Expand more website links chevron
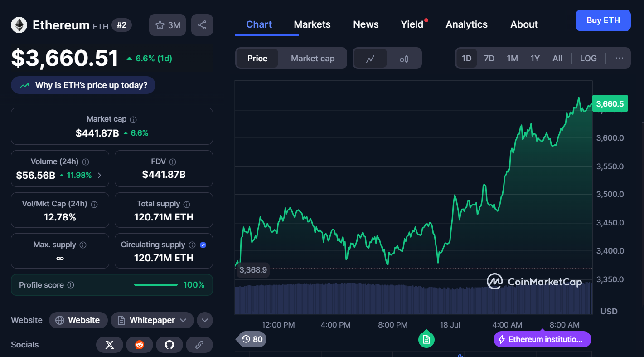644x357 pixels. (x=205, y=320)
